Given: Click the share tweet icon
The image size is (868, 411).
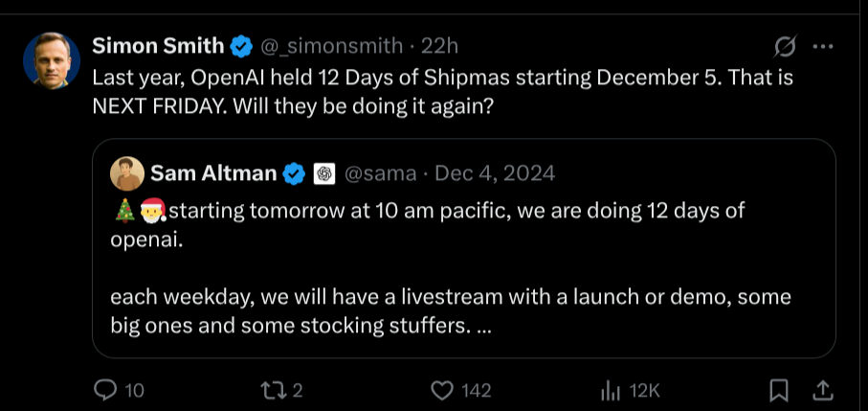Looking at the screenshot, I should click(822, 390).
